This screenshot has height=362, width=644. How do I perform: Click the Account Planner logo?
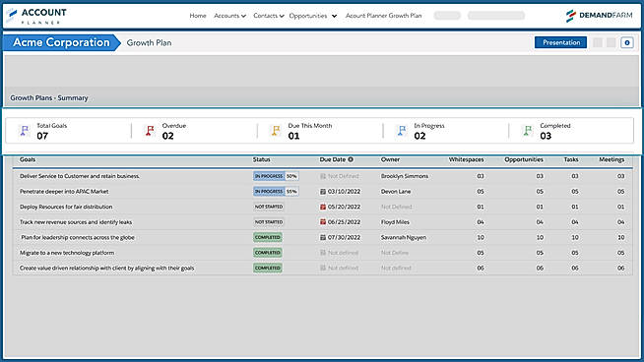coord(36,16)
